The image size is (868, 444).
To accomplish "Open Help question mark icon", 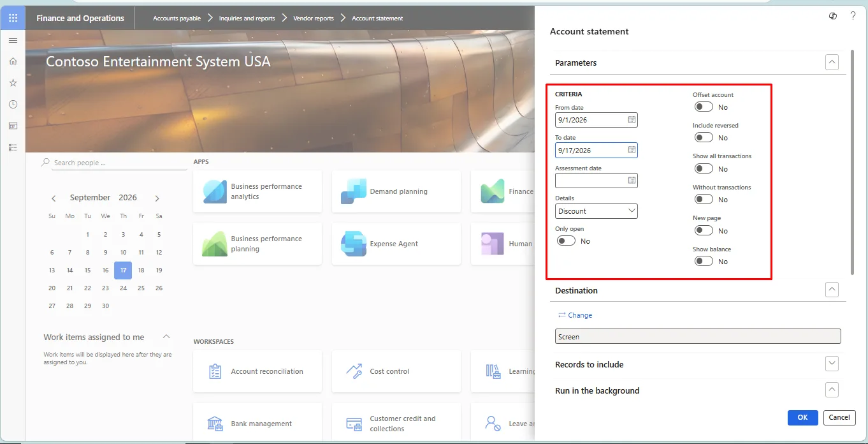I will click(x=853, y=16).
